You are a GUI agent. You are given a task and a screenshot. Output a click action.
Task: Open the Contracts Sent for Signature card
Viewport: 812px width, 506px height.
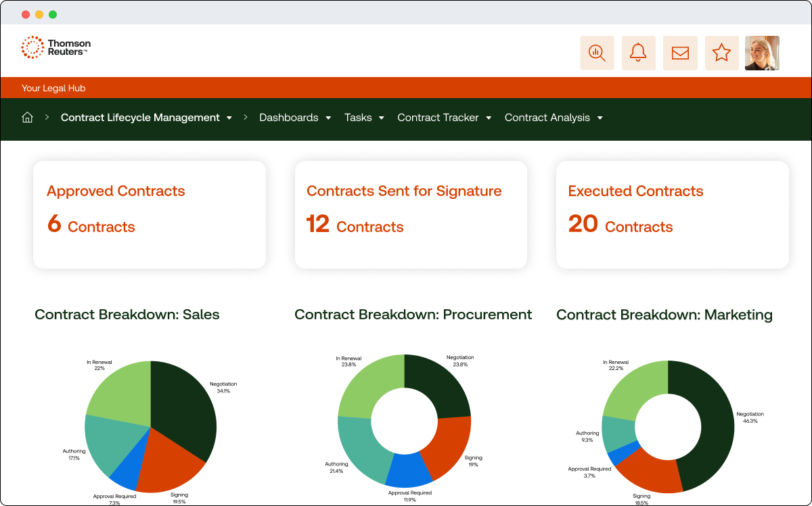pos(411,214)
